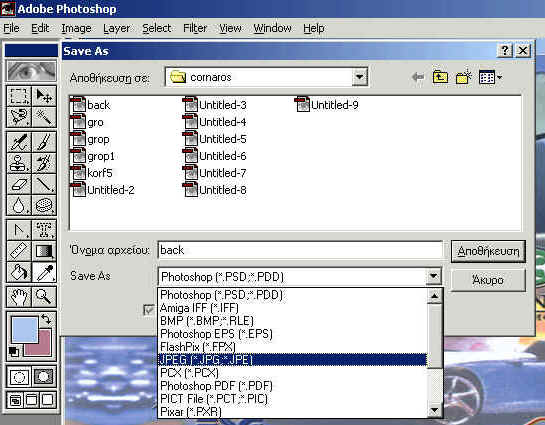Select standard screen mode button
This screenshot has height=425, width=545.
15,400
